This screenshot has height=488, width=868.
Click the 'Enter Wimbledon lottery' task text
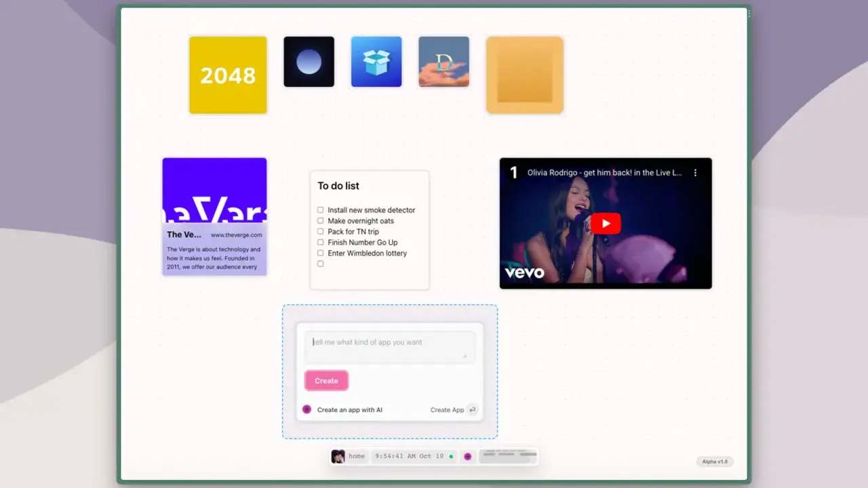click(x=368, y=253)
